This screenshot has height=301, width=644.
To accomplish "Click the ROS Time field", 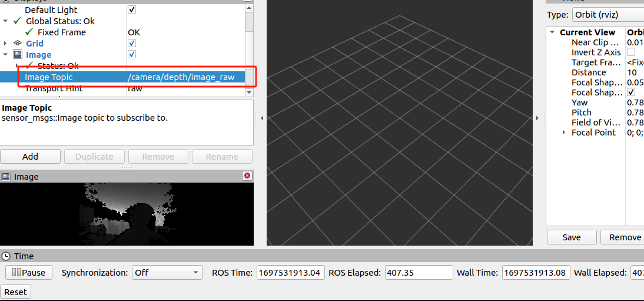I will tap(291, 272).
